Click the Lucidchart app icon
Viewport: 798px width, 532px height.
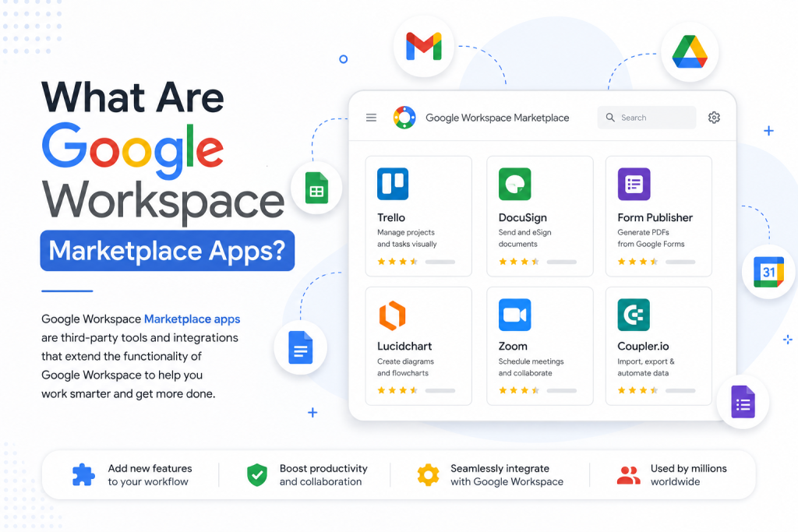(x=393, y=315)
